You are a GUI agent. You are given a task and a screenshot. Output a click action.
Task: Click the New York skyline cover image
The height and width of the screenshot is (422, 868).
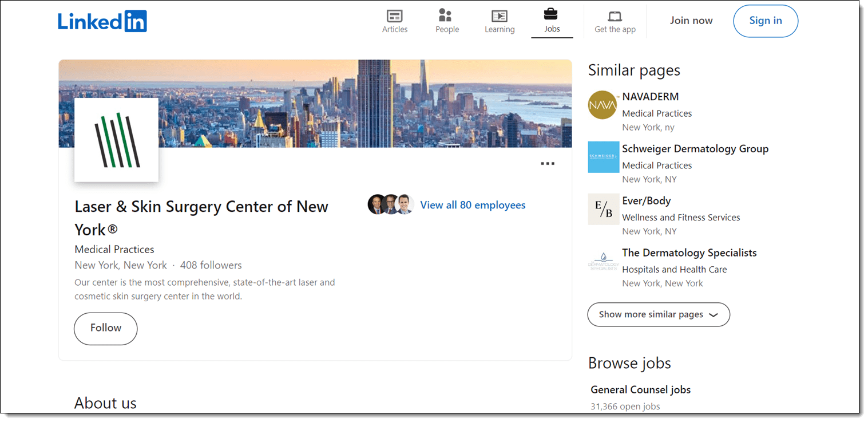coord(366,103)
